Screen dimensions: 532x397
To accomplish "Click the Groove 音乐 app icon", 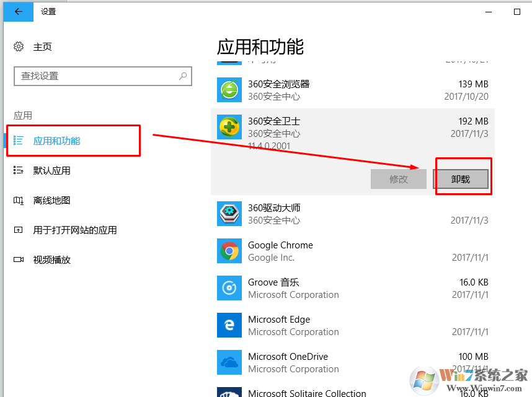I will [x=229, y=288].
